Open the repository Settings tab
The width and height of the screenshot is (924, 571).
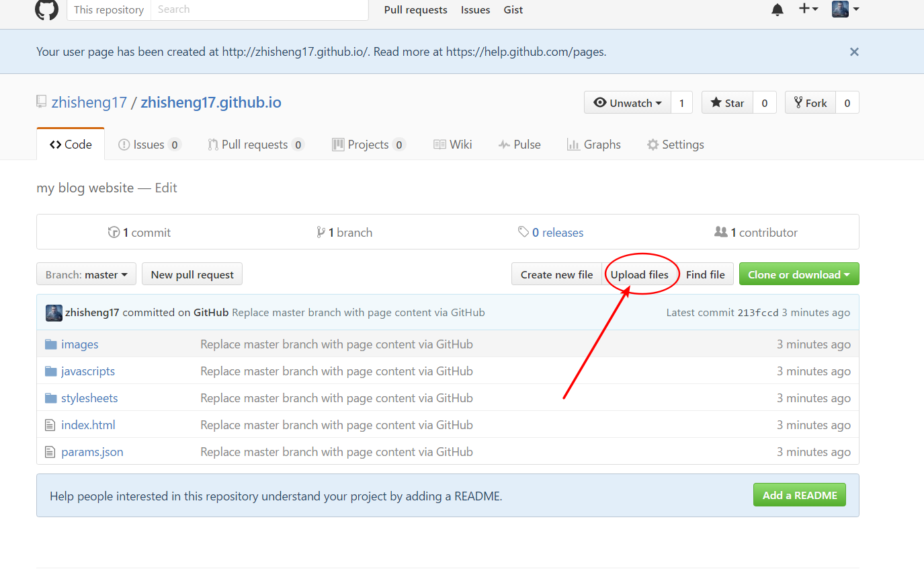point(675,145)
